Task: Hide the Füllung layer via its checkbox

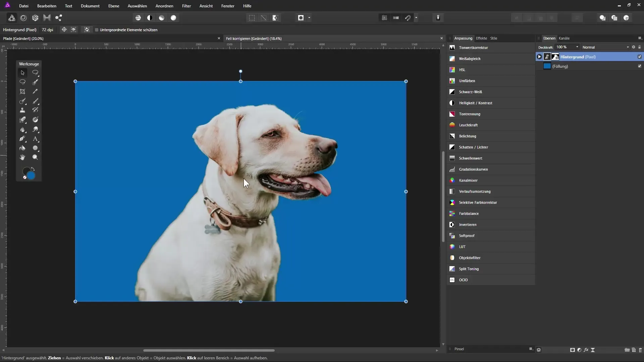Action: tap(640, 66)
